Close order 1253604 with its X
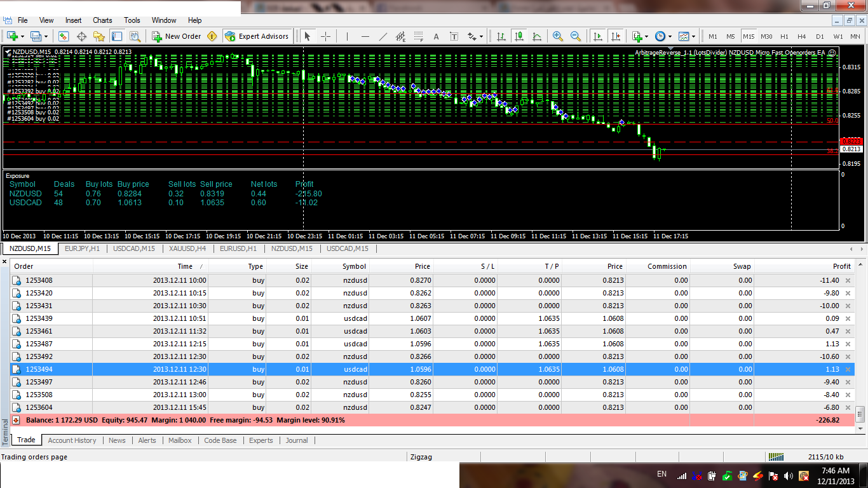This screenshot has height=488, width=868. pos(847,407)
